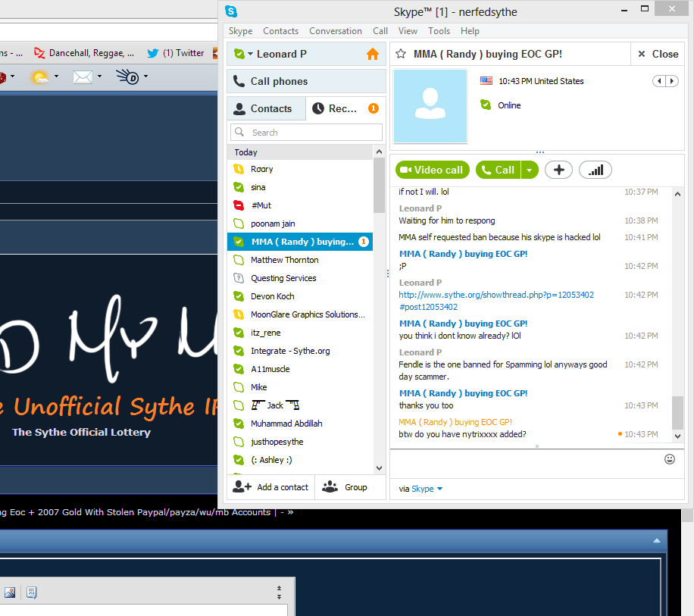694x616 pixels.
Task: Switch to the Recent tab
Action: 345,108
